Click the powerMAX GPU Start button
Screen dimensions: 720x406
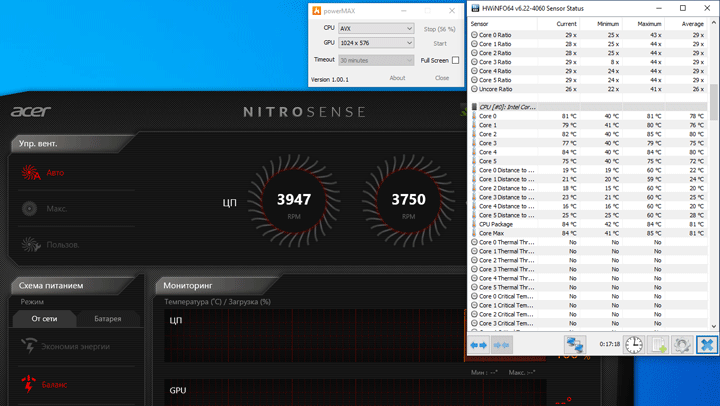440,43
